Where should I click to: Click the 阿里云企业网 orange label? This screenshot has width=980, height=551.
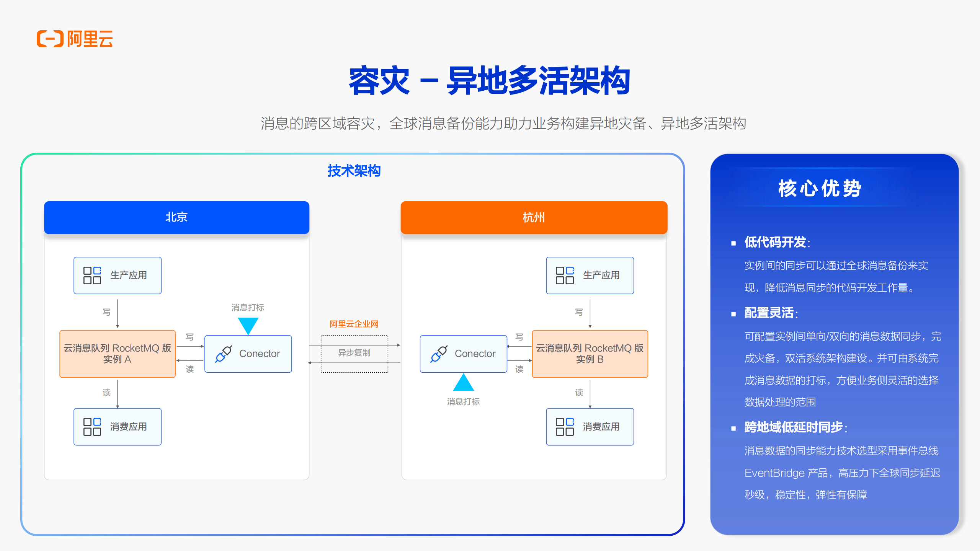tap(354, 324)
